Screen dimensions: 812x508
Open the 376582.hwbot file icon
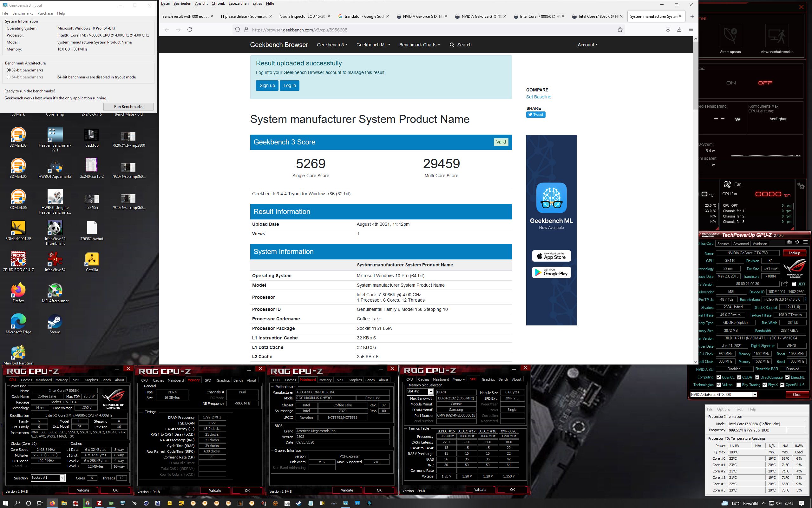coord(92,231)
